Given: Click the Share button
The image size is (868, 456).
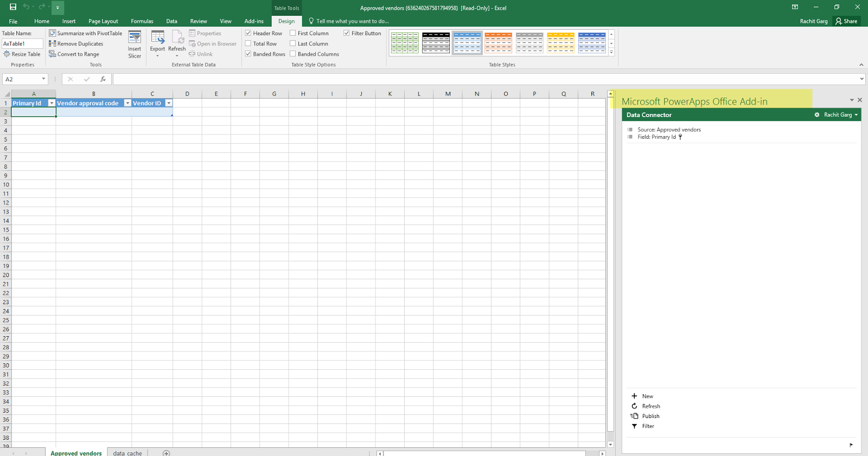Looking at the screenshot, I should tap(846, 21).
